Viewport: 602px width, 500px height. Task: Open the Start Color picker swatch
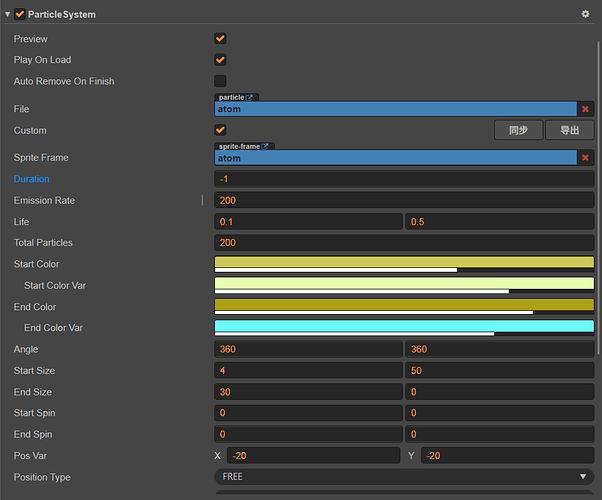tap(404, 263)
